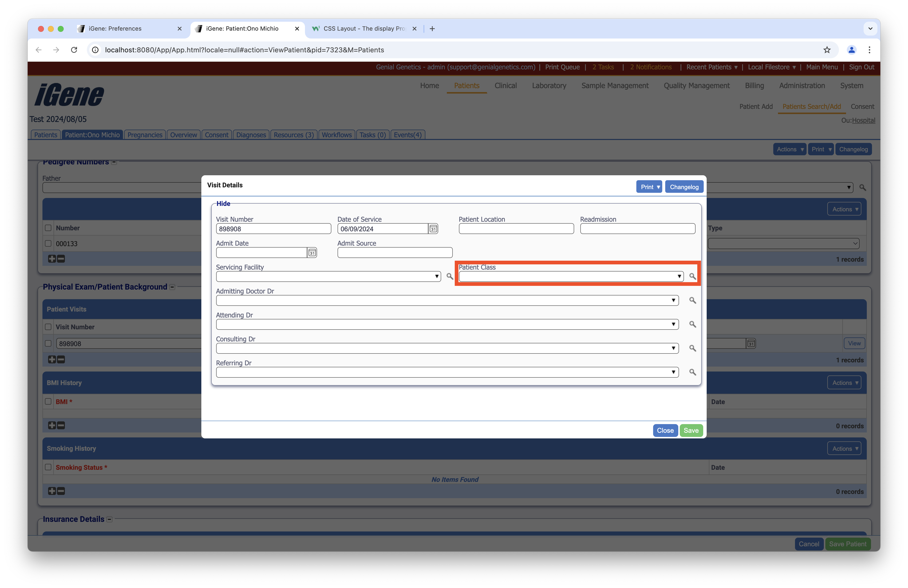
Task: Click remove row minus icon under Smoking History
Action: tap(61, 491)
